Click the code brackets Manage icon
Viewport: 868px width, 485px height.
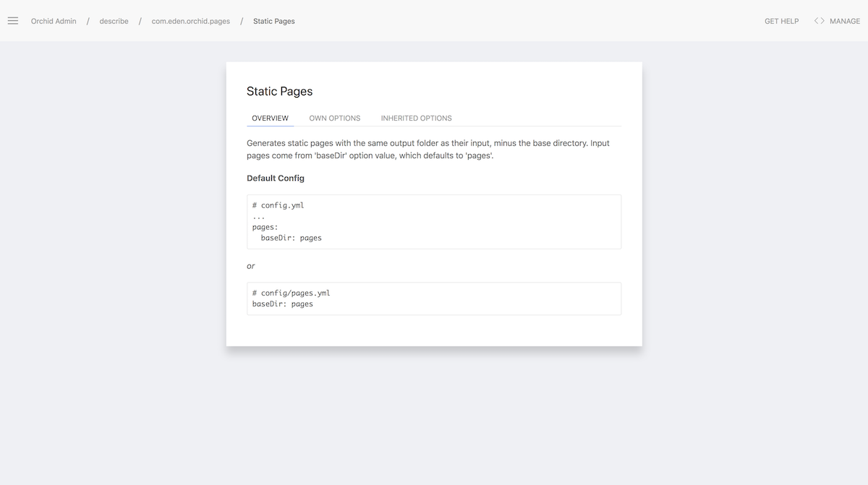tap(820, 21)
